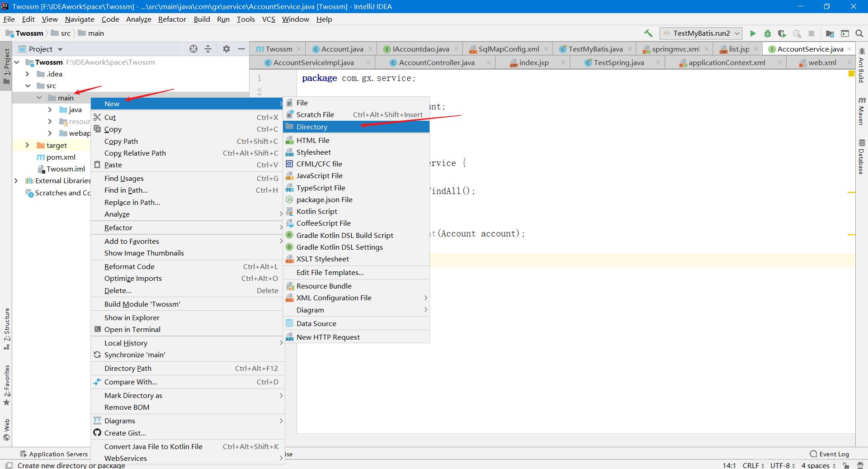Viewport: 868px width, 469px height.
Task: Open the Event Log in status bar
Action: 829,454
